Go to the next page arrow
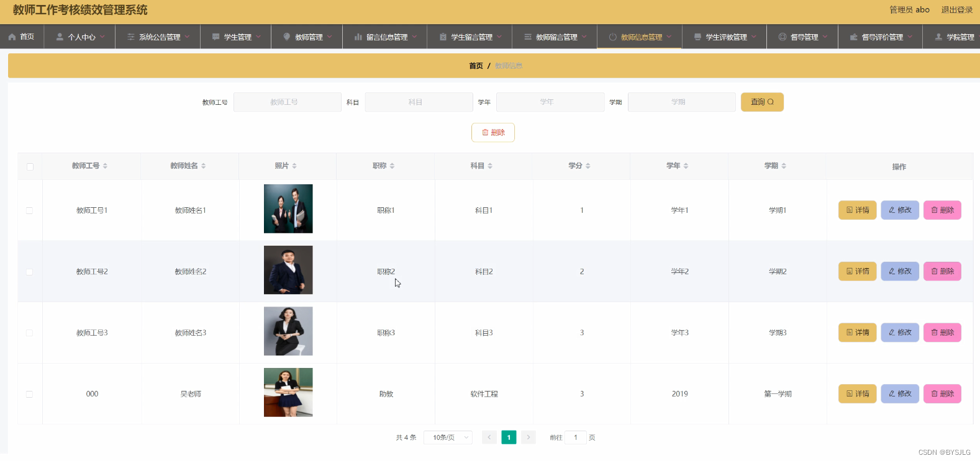Viewport: 980px width, 461px height. (x=529, y=437)
